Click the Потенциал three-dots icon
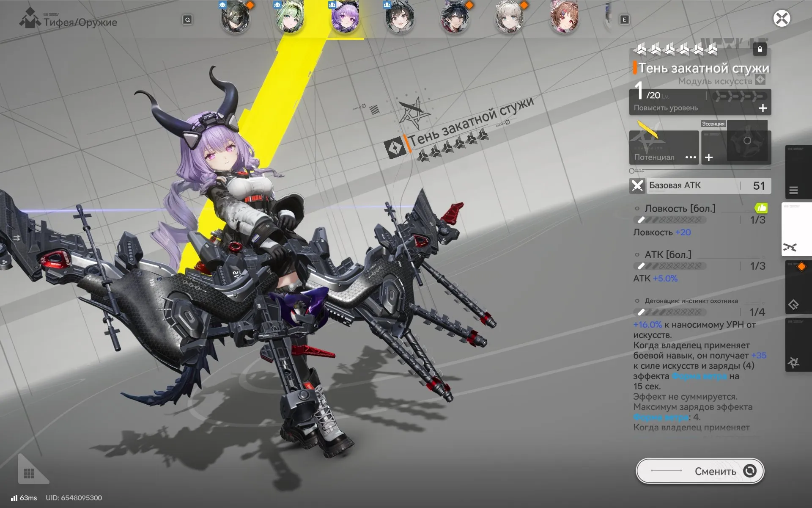Screen dimensions: 812x508 [691, 157]
